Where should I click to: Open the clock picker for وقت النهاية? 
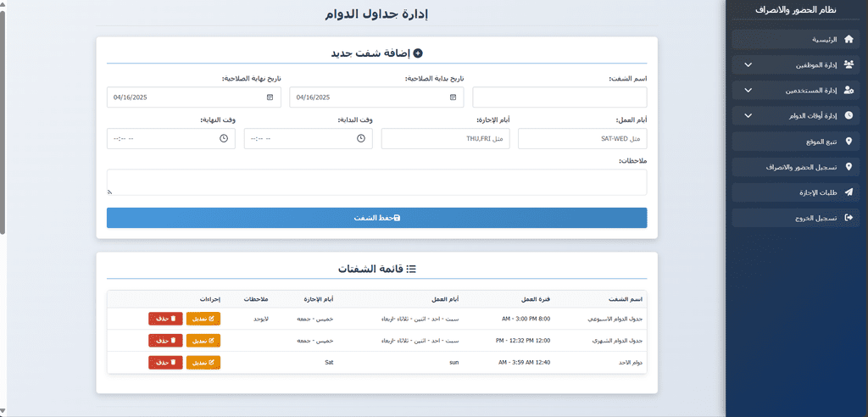224,138
